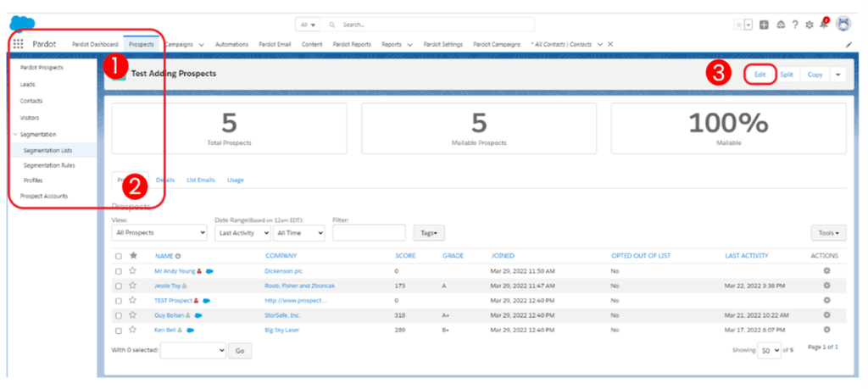Open the notifications bell icon
Image resolution: width=868 pixels, height=389 pixels.
(x=824, y=25)
